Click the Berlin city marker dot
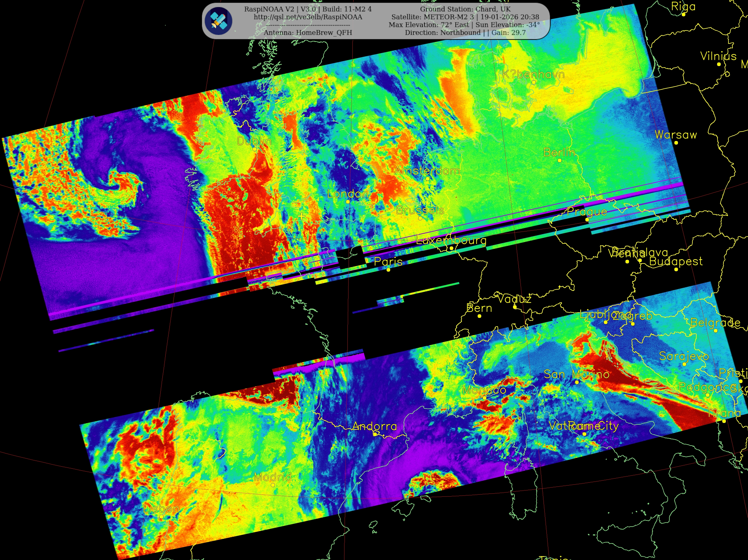This screenshot has width=748, height=560. pos(559,161)
